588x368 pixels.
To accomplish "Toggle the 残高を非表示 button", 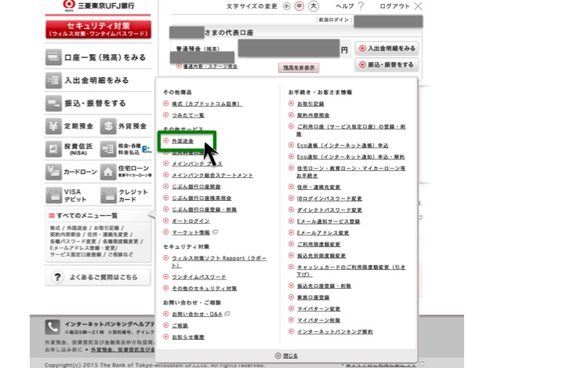I will point(299,67).
